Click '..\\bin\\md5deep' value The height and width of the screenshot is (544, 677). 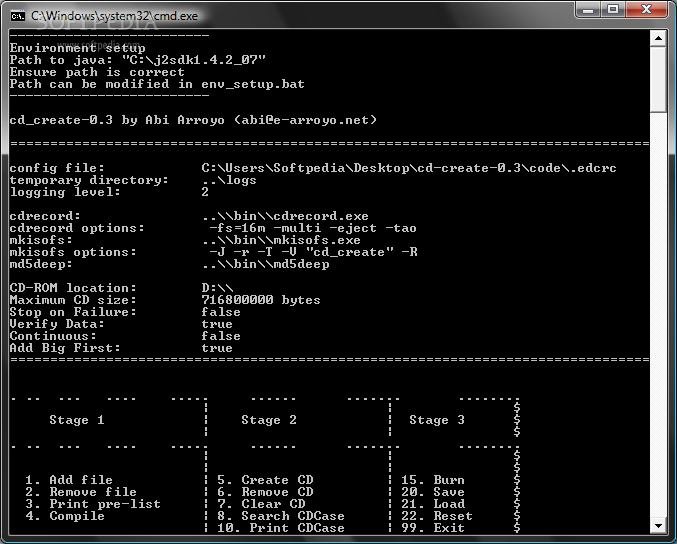pyautogui.click(x=265, y=264)
